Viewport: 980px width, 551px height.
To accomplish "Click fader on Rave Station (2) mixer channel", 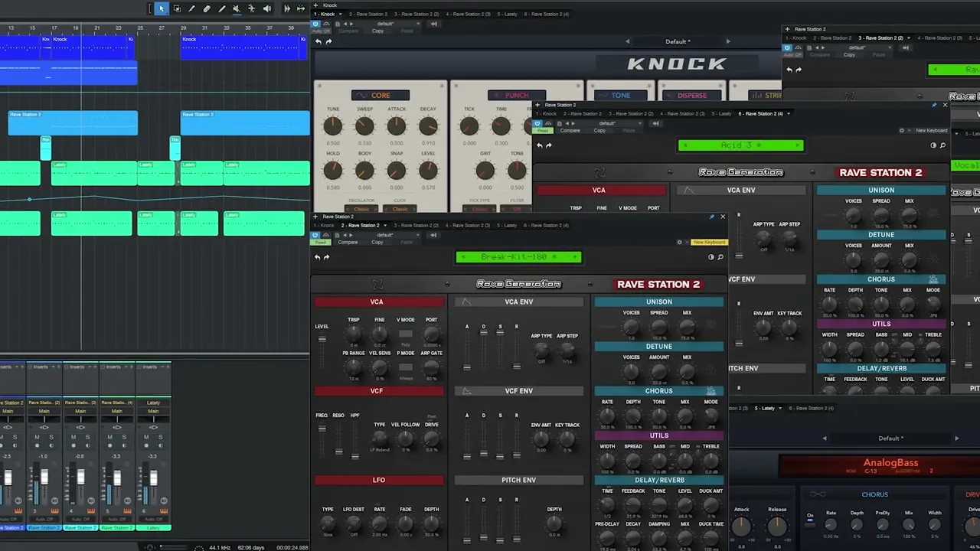I will 44,478.
